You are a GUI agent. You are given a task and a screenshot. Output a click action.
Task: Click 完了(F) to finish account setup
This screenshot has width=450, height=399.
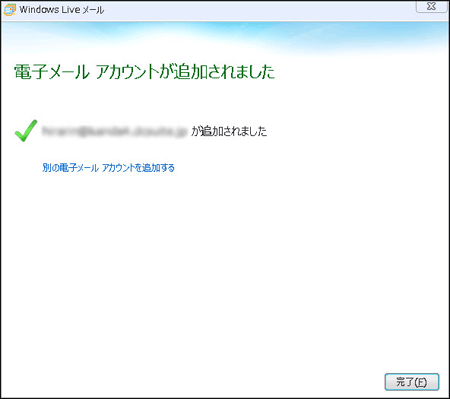click(x=412, y=382)
